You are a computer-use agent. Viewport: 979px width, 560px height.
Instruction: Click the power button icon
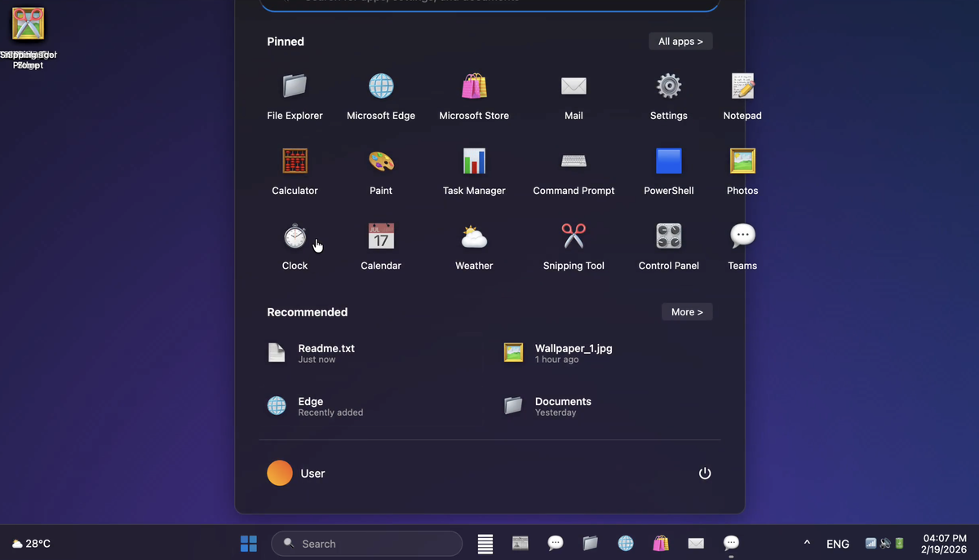pyautogui.click(x=705, y=473)
